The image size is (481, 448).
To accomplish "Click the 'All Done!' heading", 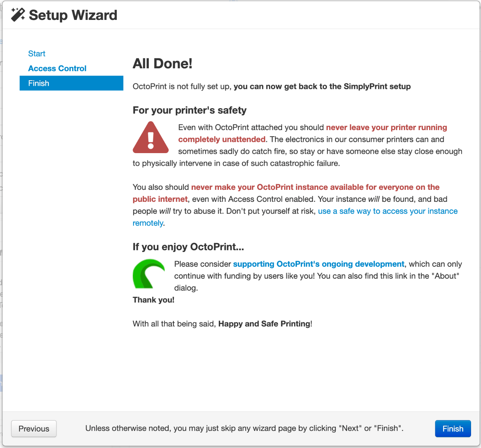I will click(163, 64).
